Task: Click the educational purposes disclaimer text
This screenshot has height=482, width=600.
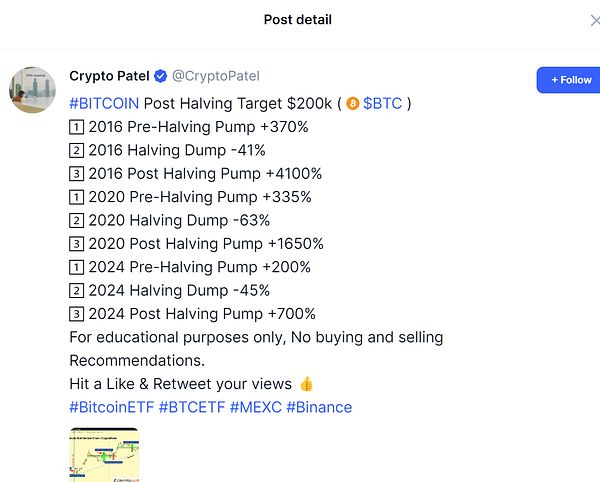Action: point(256,337)
